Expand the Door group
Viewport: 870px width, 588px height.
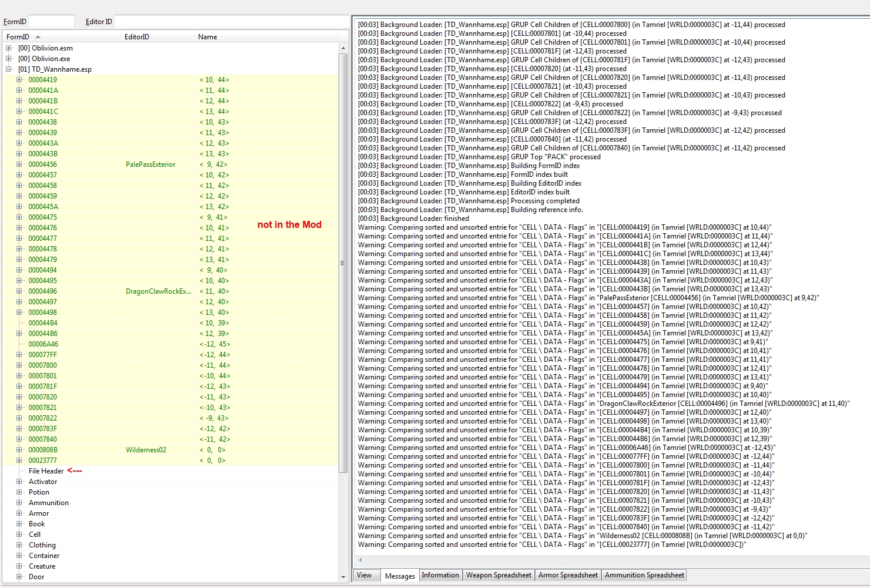pyautogui.click(x=19, y=577)
